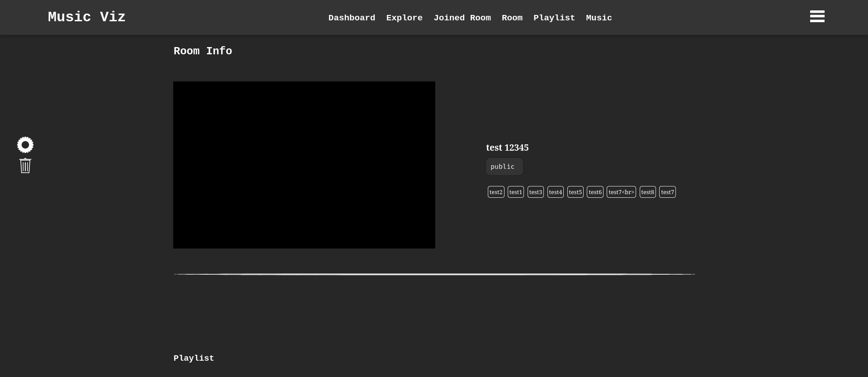Select the Room nav item
The height and width of the screenshot is (377, 868).
pos(512,18)
